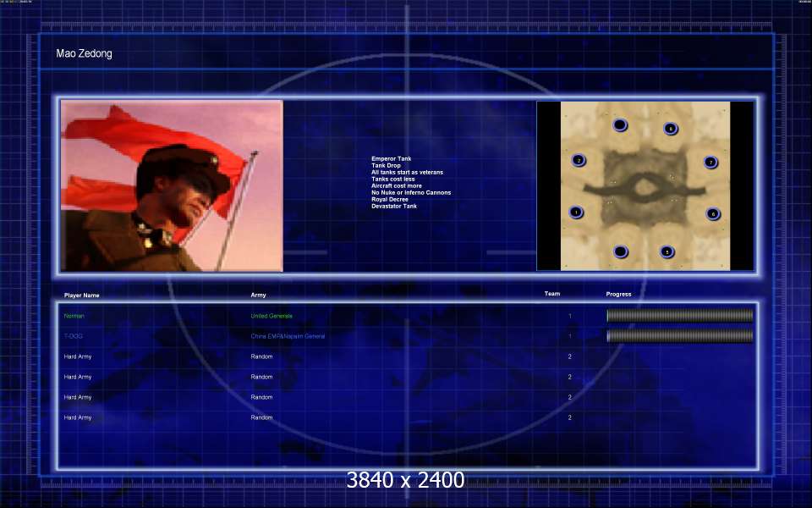This screenshot has width=812, height=508.
Task: Select player name Norman
Action: coord(74,316)
